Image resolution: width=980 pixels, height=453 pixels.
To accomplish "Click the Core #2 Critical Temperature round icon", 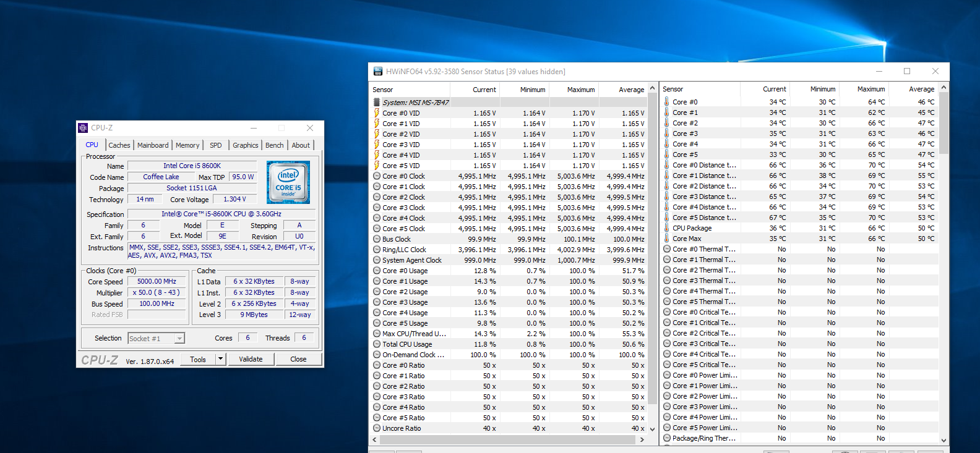I will coord(667,333).
